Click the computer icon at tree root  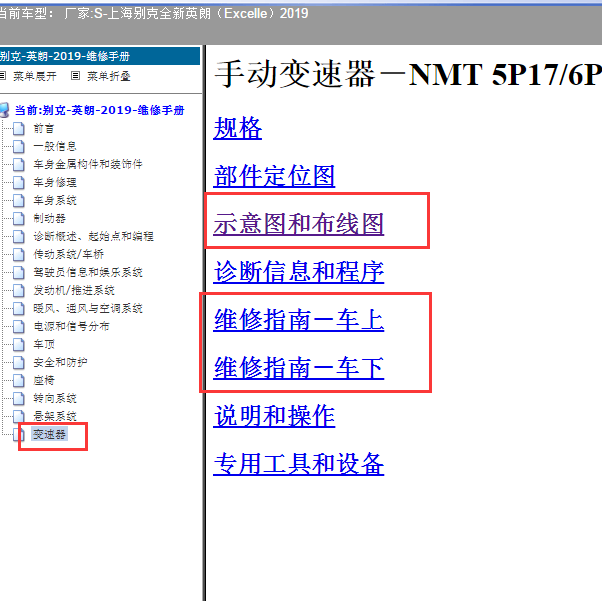(x=5, y=110)
